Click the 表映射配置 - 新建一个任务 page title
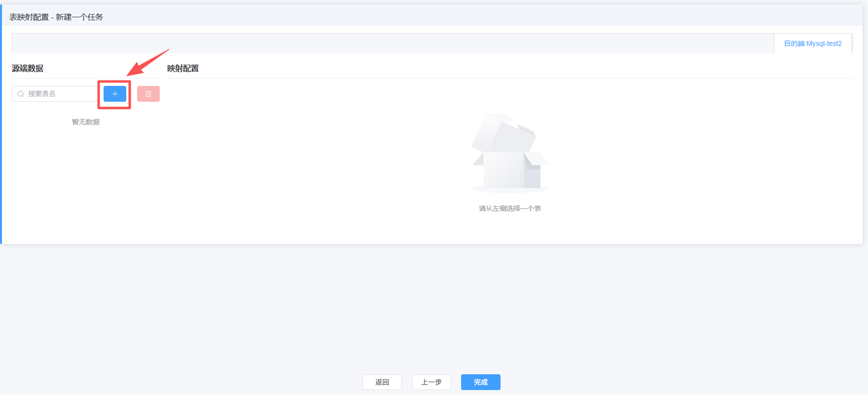 tap(56, 17)
